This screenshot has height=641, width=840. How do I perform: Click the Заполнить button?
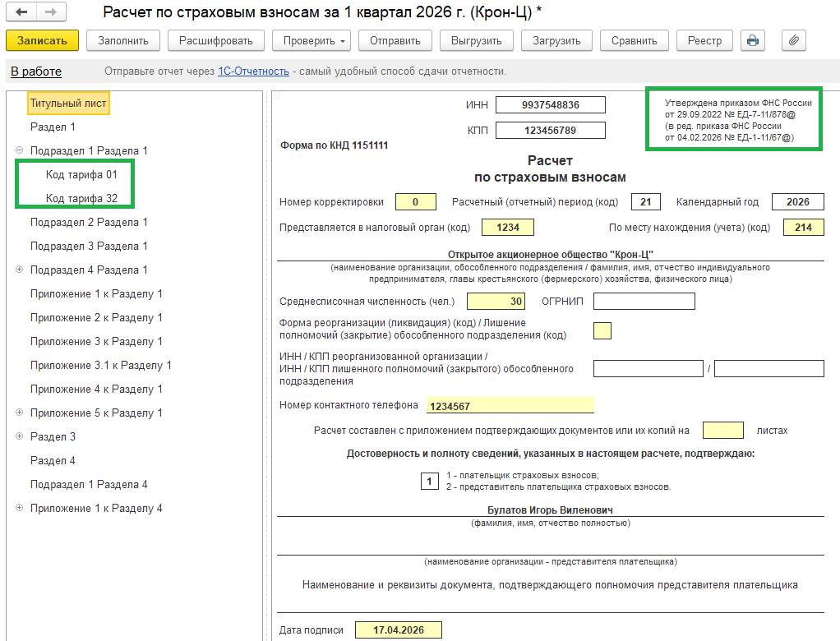123,40
